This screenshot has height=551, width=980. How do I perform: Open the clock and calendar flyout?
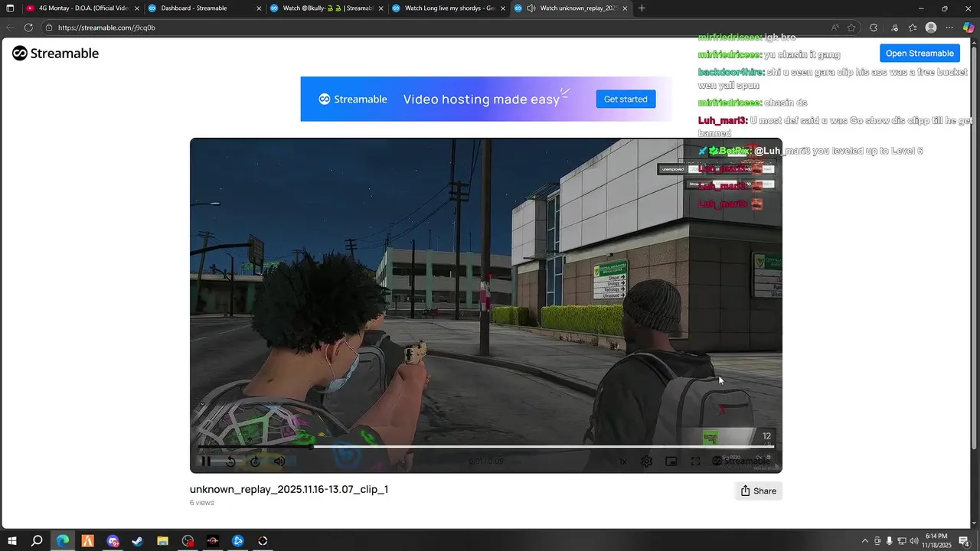point(936,541)
